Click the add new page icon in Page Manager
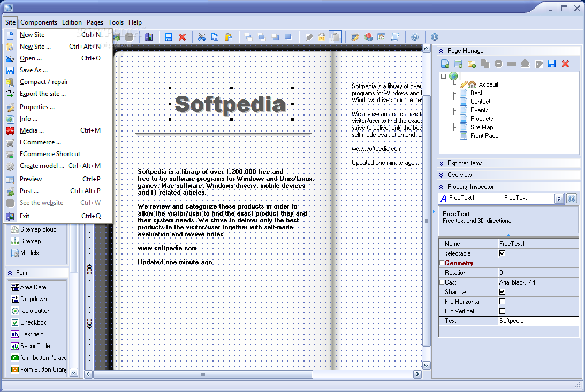The image size is (585, 392). point(445,64)
